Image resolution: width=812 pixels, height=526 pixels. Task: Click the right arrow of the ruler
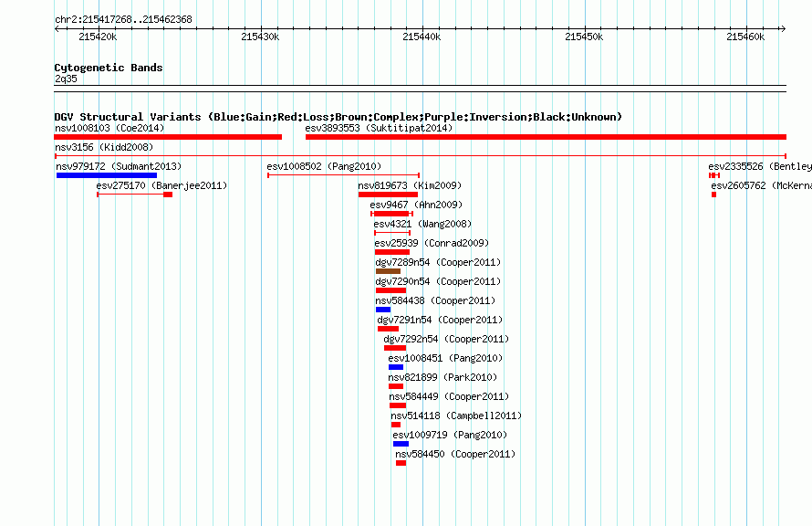coord(783,28)
